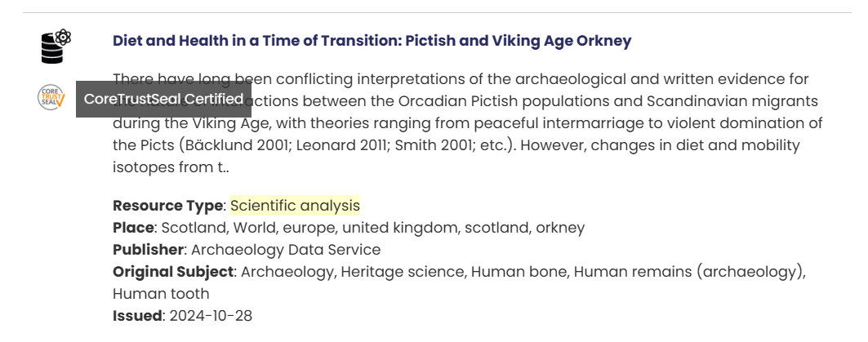Select the highlighted Scientific analysis resource type
Image resolution: width=868 pixels, height=342 pixels.
click(x=295, y=206)
